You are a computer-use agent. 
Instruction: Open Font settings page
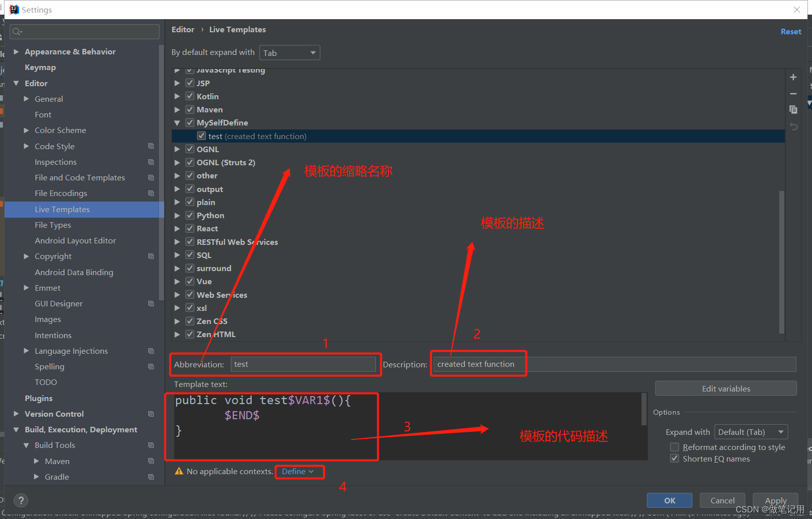click(43, 115)
